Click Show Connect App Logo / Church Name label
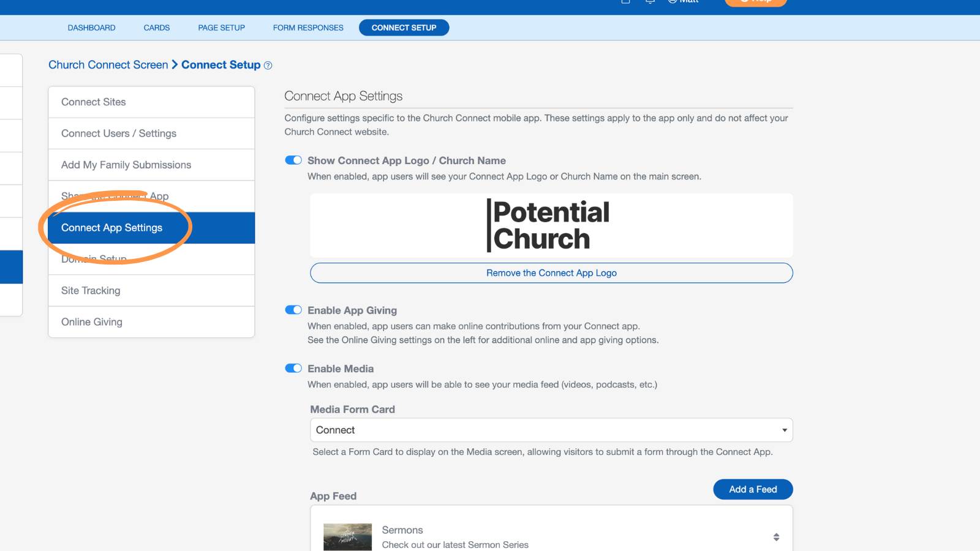This screenshot has width=980, height=551. coord(407,160)
